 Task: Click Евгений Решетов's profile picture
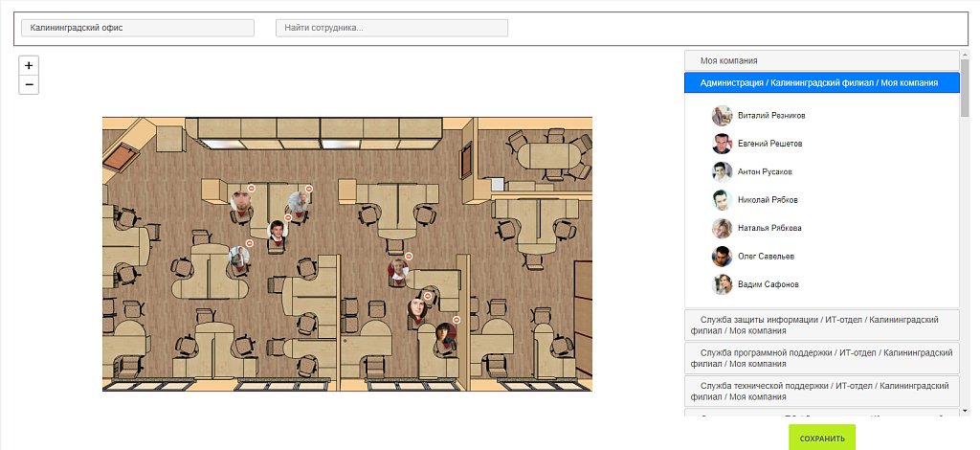pyautogui.click(x=722, y=144)
